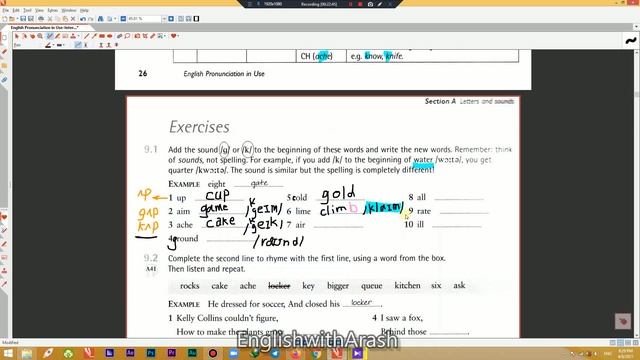The image size is (640, 360).
Task: Toggle the rightmost page layout button in status bar
Action: (x=636, y=343)
